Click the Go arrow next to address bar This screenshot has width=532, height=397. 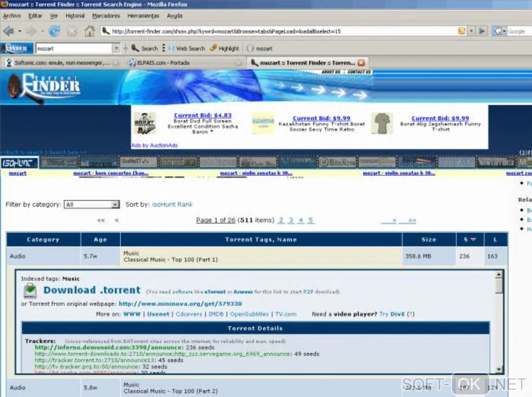pyautogui.click(x=482, y=31)
